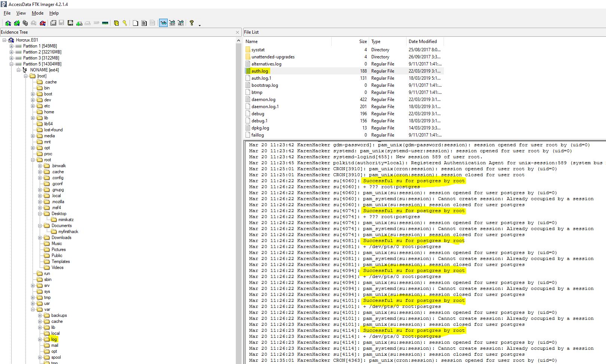Click the Export Files blank-page icon
This screenshot has width=606, height=364.
point(135,23)
